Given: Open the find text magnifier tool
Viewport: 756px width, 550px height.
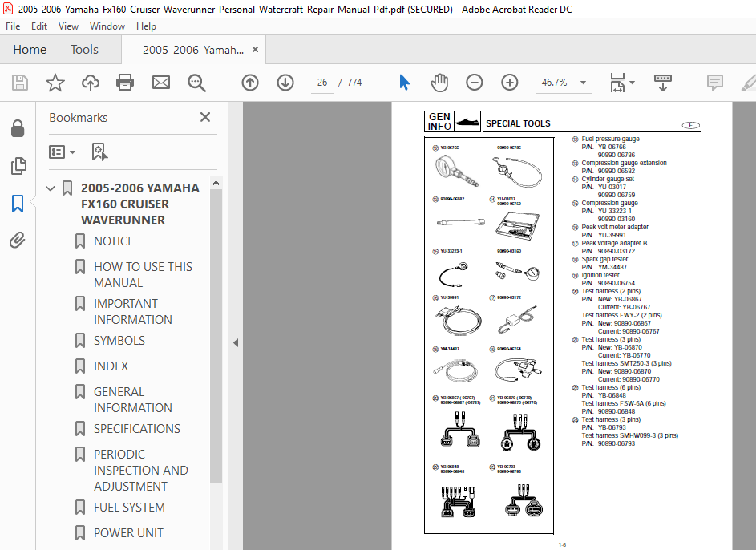Looking at the screenshot, I should click(x=196, y=83).
